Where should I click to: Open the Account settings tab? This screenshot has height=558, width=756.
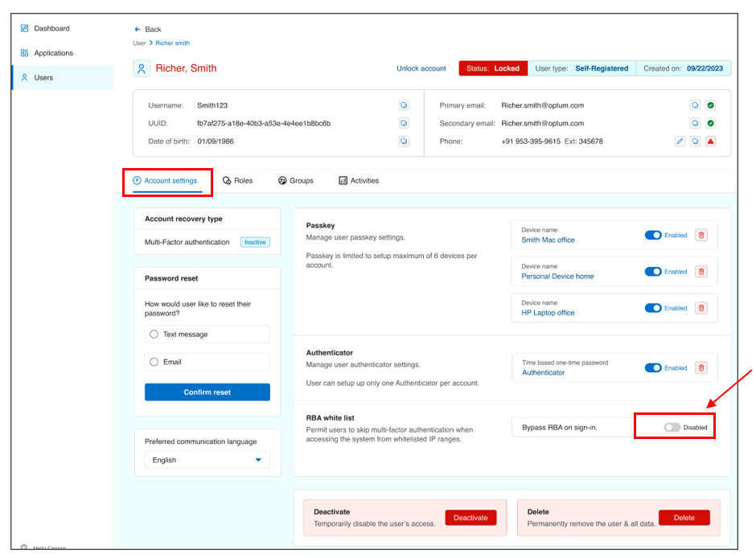[x=166, y=181]
